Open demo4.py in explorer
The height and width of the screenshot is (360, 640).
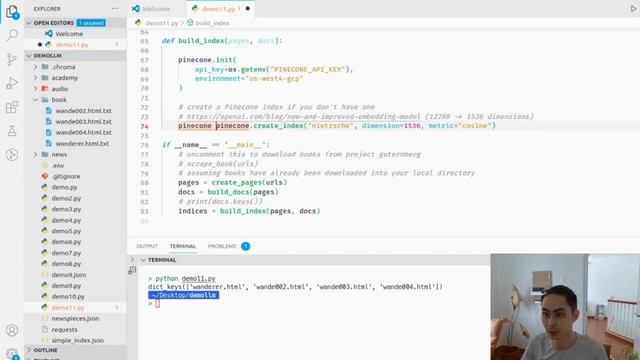coord(66,220)
